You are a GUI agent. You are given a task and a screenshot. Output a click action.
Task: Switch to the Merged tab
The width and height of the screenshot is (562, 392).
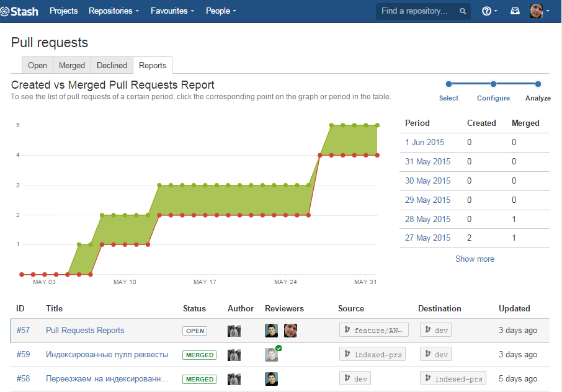point(72,65)
